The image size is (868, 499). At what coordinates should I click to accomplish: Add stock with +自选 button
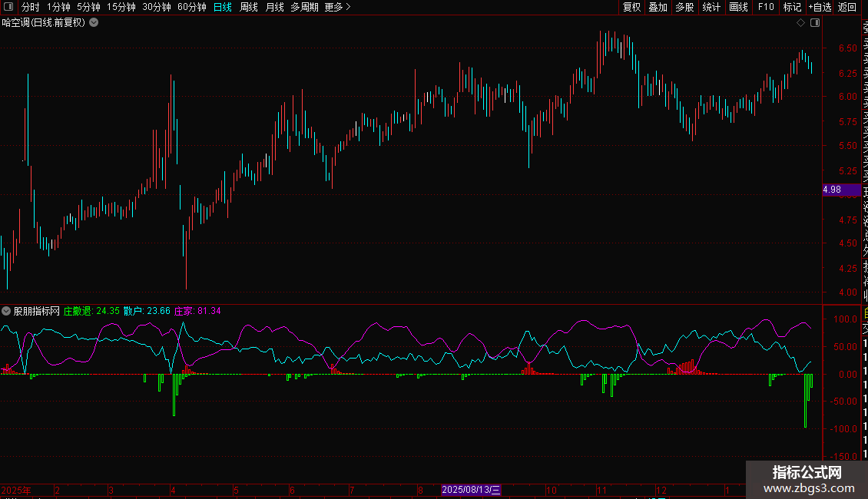click(820, 7)
